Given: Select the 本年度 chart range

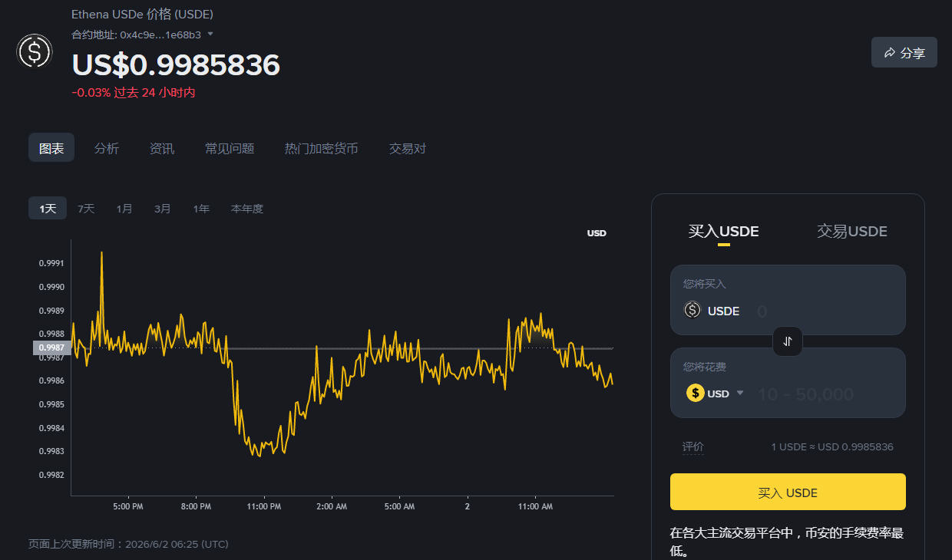Looking at the screenshot, I should pos(247,208).
